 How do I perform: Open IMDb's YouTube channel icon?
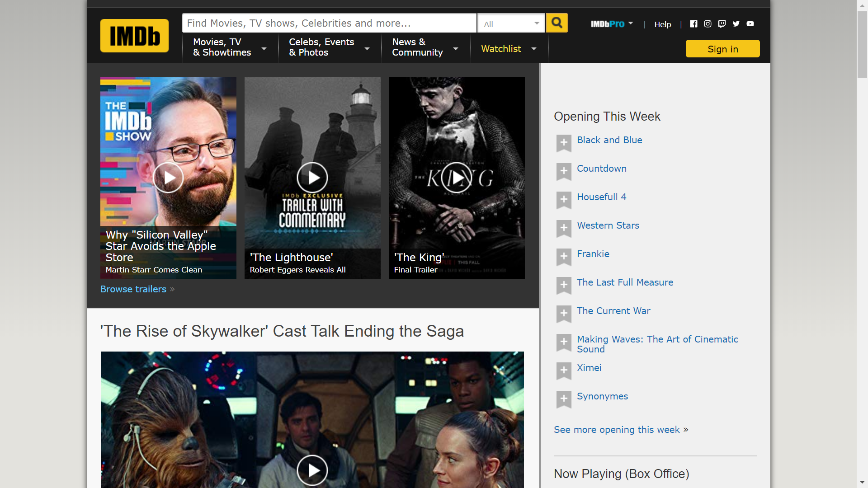[750, 24]
